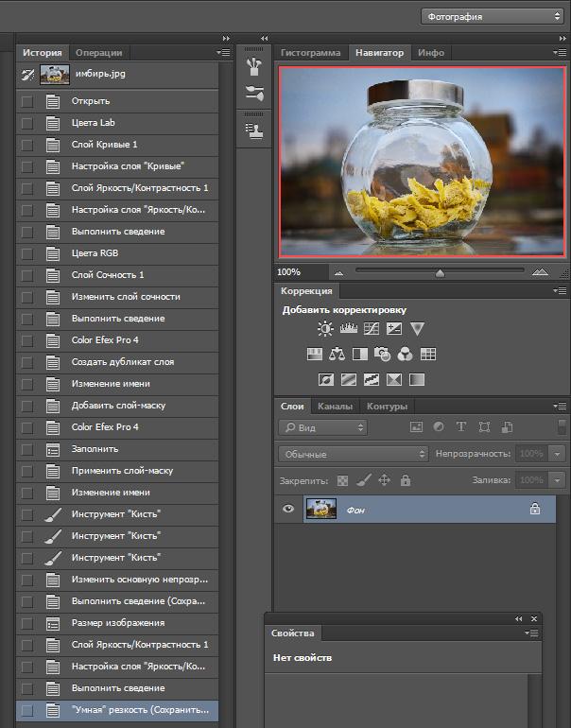Toggle layer filtering switch
Viewport: 571px width, 728px height.
tap(562, 426)
